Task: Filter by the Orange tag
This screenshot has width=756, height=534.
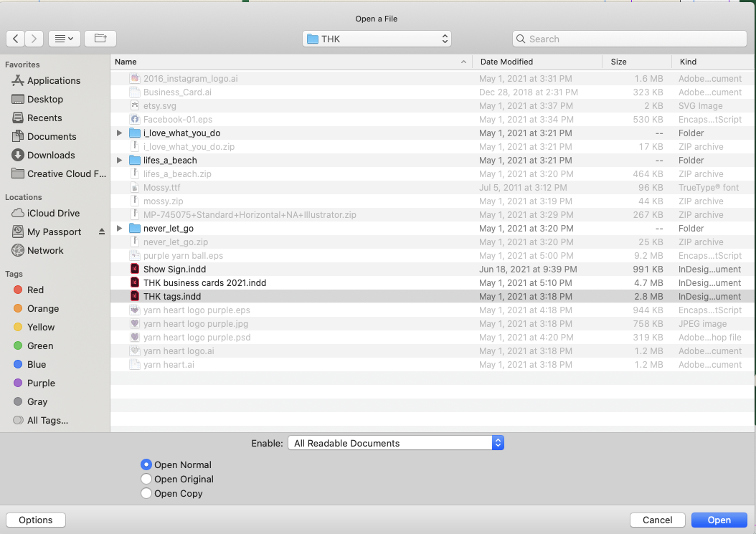Action: 36,308
